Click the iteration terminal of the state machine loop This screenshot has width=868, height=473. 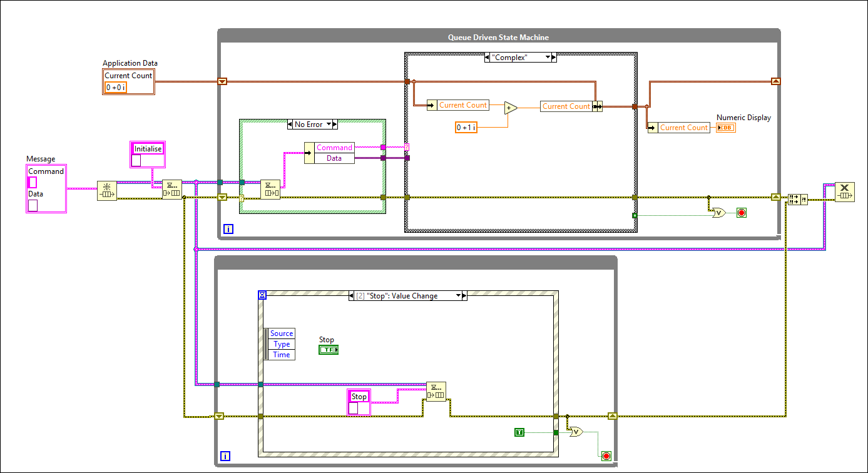(228, 229)
